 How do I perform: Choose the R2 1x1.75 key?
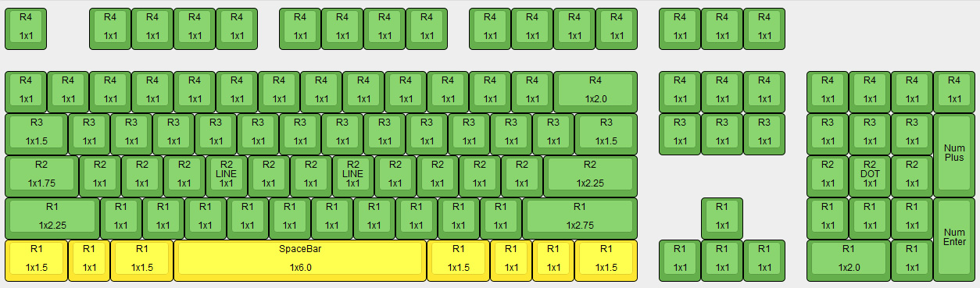pos(42,176)
